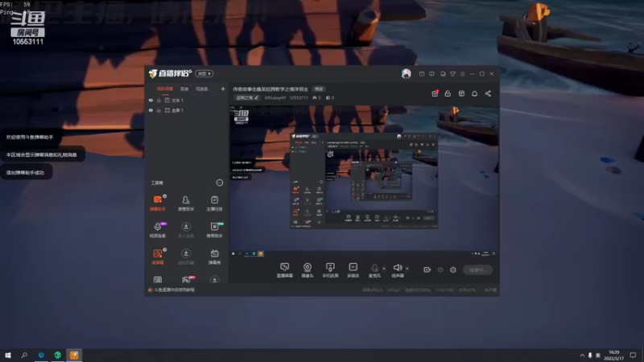This screenshot has height=362, width=644.
Task: Open the 弹幕秀 tool
Action: (214, 257)
